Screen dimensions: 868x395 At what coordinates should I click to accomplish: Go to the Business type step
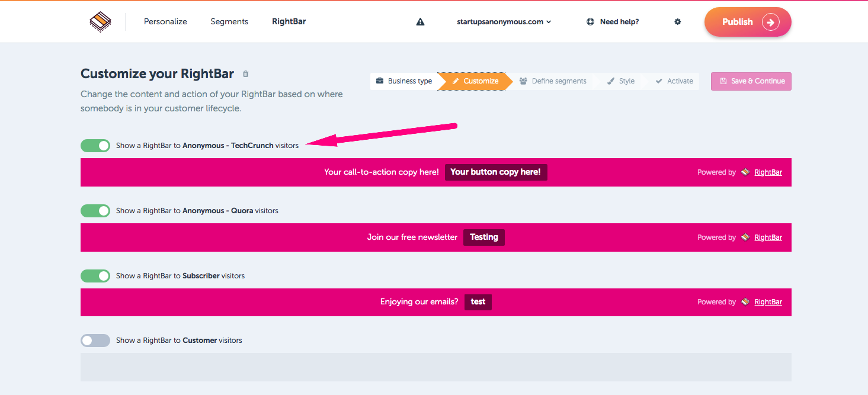pos(404,81)
